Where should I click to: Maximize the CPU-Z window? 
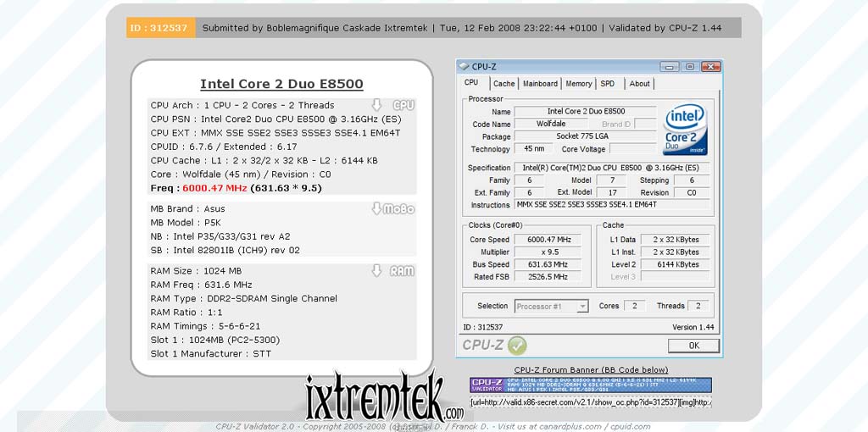pos(690,67)
